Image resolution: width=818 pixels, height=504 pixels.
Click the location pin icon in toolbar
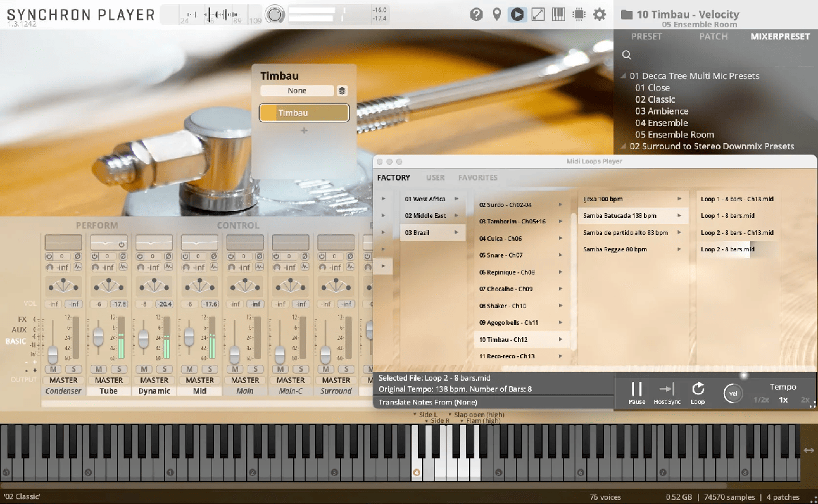497,14
